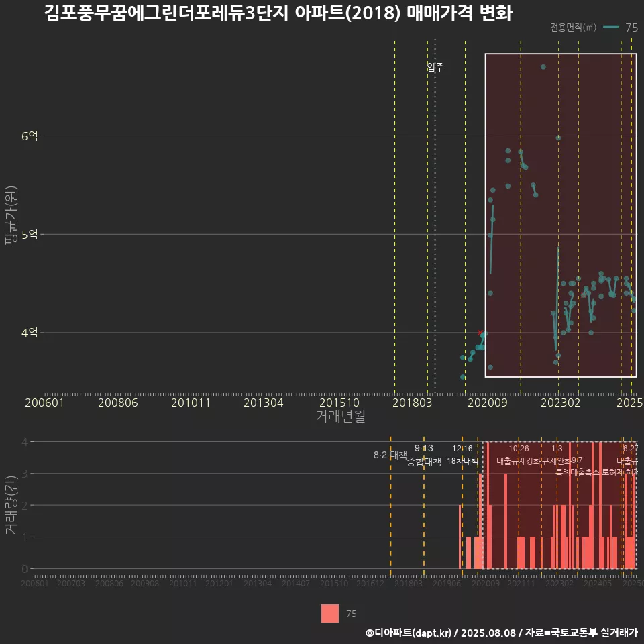Click the 75 label beside the red swatch
This screenshot has height=644, width=644.
pos(351,614)
